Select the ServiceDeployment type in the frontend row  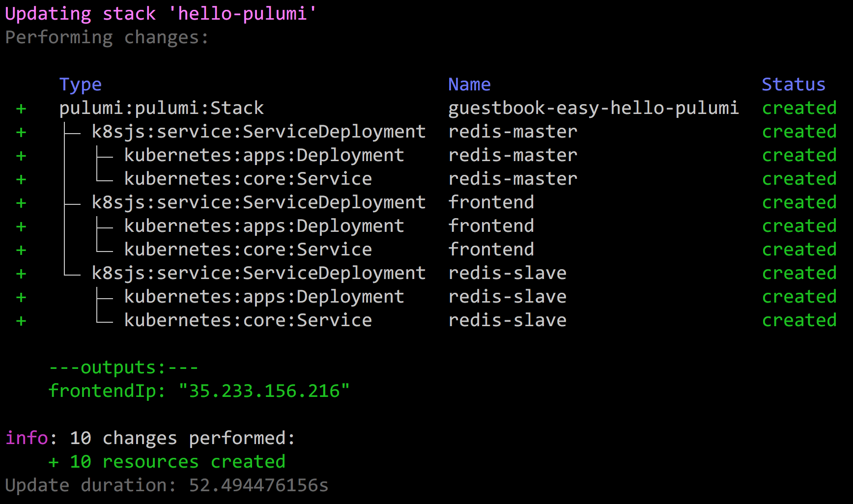coord(258,203)
